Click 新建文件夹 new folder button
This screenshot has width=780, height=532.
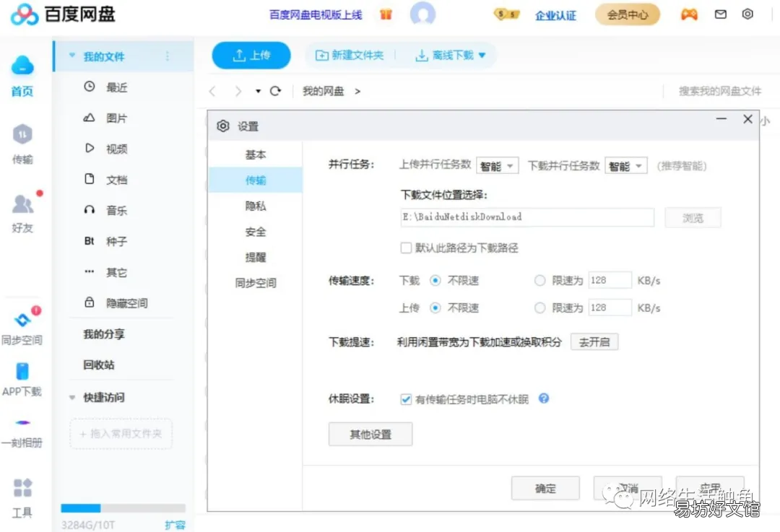[x=350, y=55]
